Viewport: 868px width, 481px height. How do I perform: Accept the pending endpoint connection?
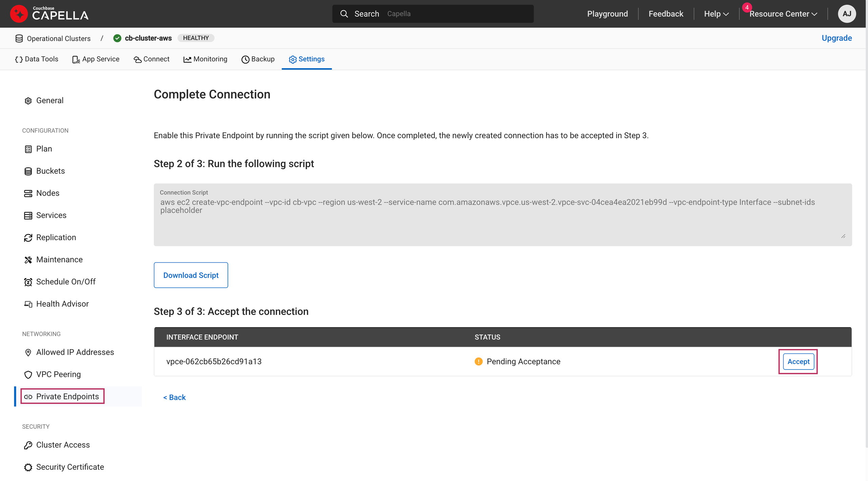click(x=798, y=362)
